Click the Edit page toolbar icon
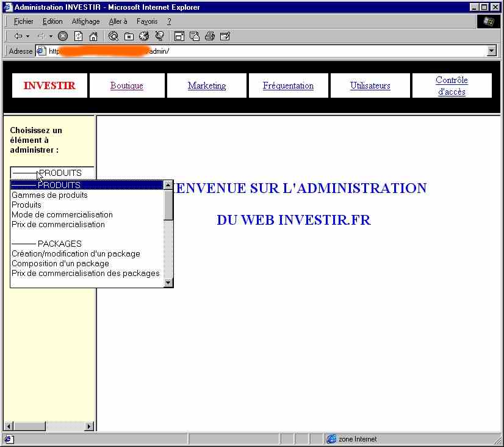The height and width of the screenshot is (447, 504). coord(225,36)
